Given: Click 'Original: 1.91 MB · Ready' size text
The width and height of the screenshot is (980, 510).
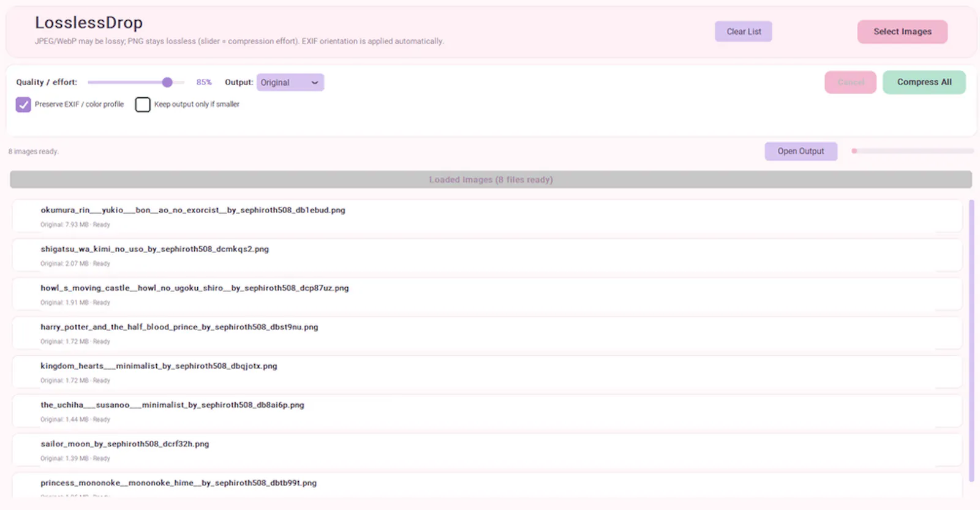Looking at the screenshot, I should pyautogui.click(x=75, y=302).
